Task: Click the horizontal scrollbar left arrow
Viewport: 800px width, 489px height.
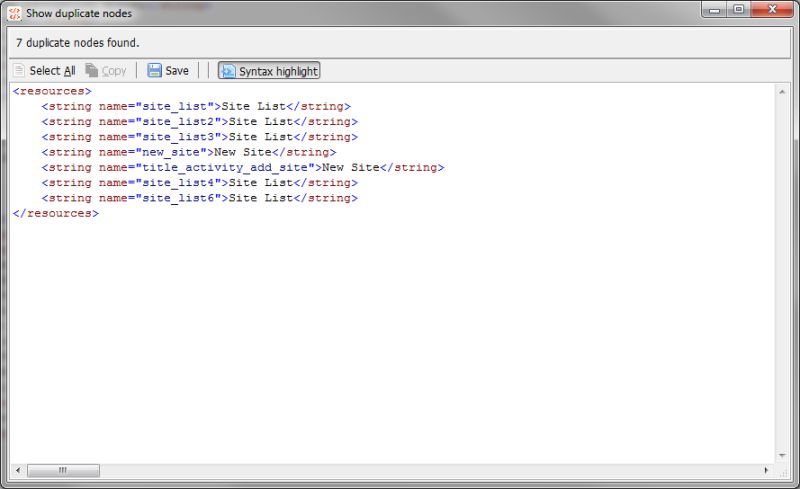Action: point(18,470)
